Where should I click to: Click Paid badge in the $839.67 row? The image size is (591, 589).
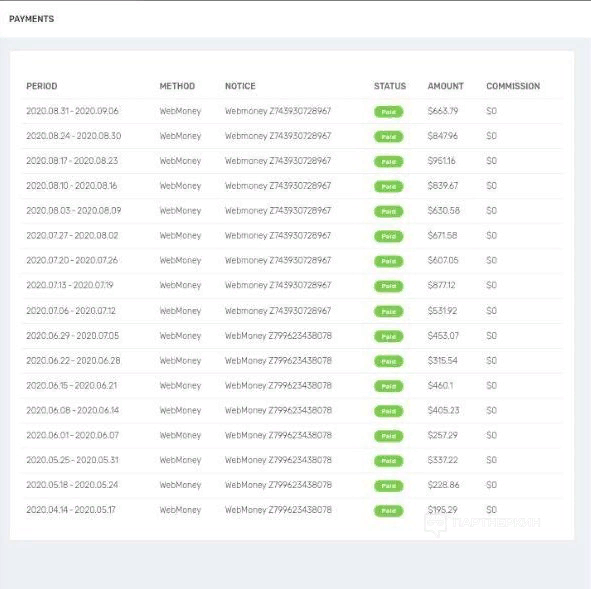[x=389, y=187]
